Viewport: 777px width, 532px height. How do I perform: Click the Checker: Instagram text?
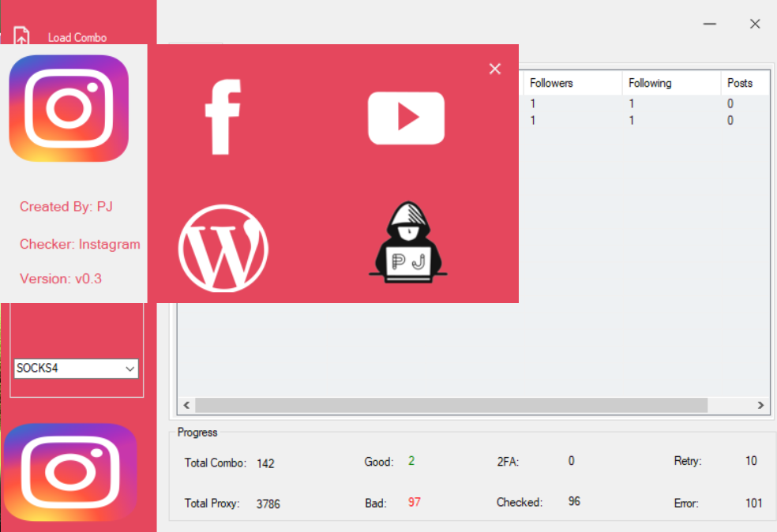(80, 244)
